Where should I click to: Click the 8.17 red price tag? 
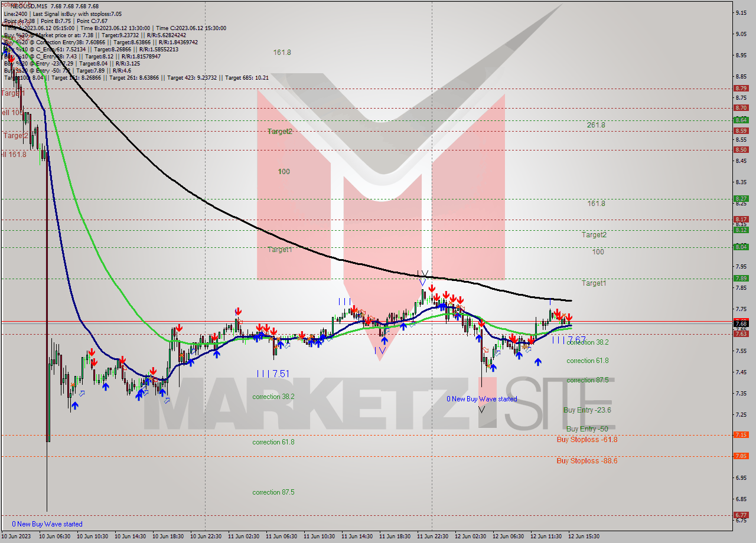(x=741, y=219)
